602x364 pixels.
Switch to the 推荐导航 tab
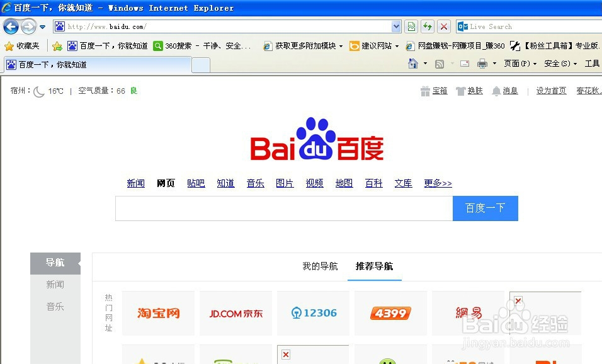click(375, 266)
